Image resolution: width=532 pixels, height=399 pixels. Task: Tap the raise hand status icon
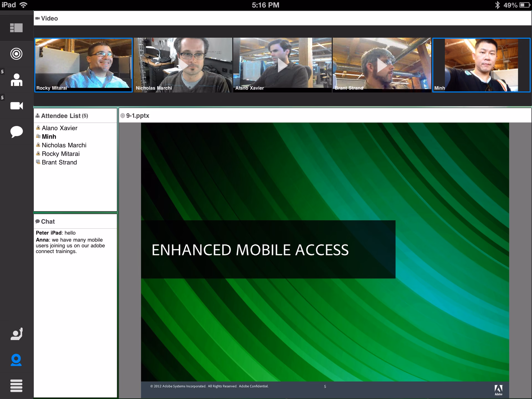pyautogui.click(x=16, y=334)
